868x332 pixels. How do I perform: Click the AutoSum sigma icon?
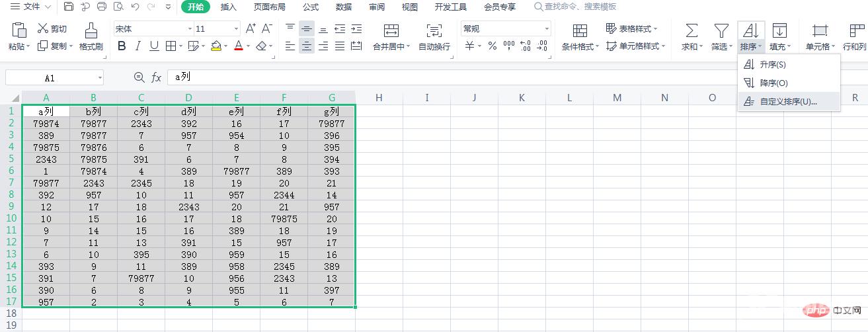[691, 30]
